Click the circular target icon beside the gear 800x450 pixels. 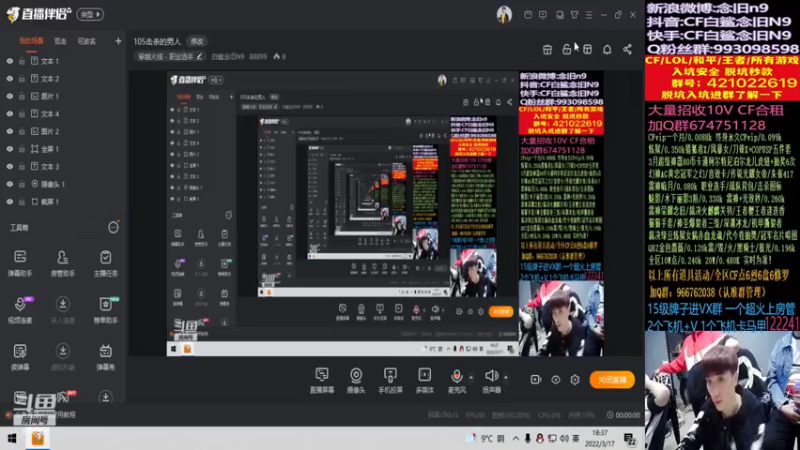pyautogui.click(x=556, y=380)
